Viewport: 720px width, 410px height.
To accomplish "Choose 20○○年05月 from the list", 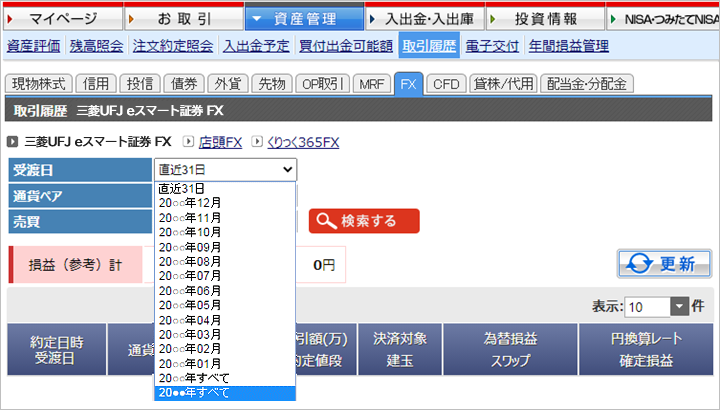I will point(225,305).
